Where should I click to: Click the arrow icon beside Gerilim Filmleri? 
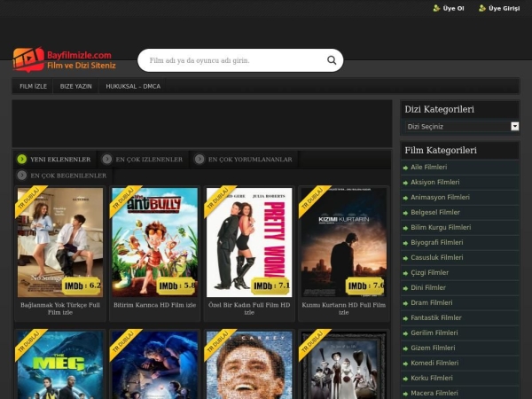pos(405,333)
